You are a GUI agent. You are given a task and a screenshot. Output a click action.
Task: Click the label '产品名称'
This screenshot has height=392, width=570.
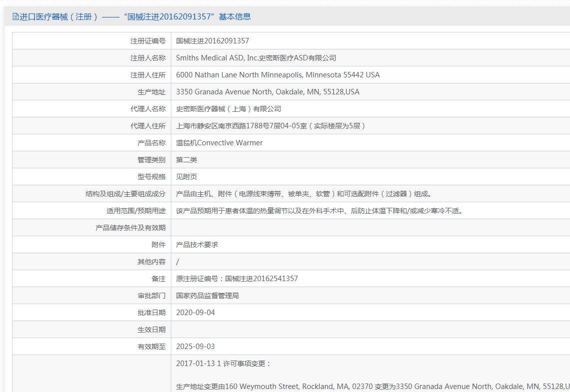(x=151, y=143)
